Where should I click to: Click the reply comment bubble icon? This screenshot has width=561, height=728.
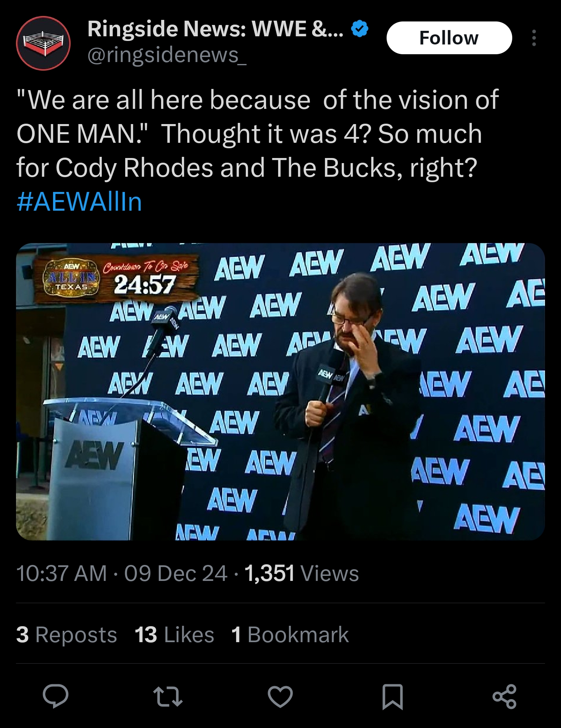click(x=56, y=696)
